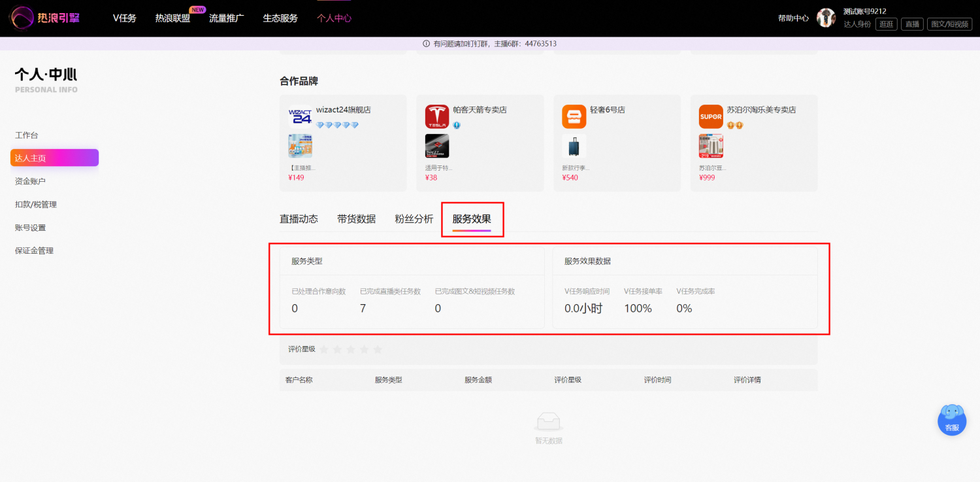Click the 轻奢6号店 orange shop logo
The width and height of the screenshot is (980, 482).
[574, 116]
